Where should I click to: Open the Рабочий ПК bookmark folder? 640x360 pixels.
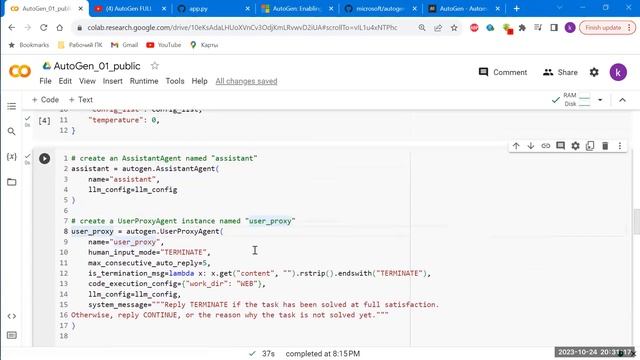tap(80, 45)
